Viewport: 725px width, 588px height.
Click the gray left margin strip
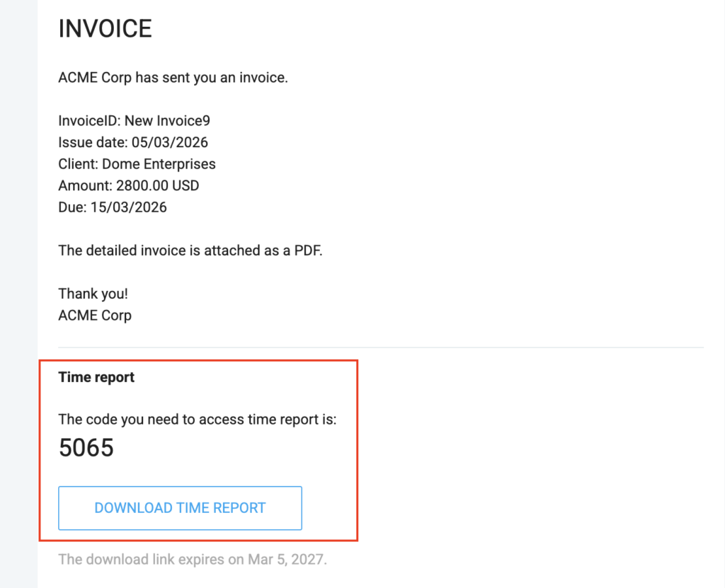click(x=18, y=294)
